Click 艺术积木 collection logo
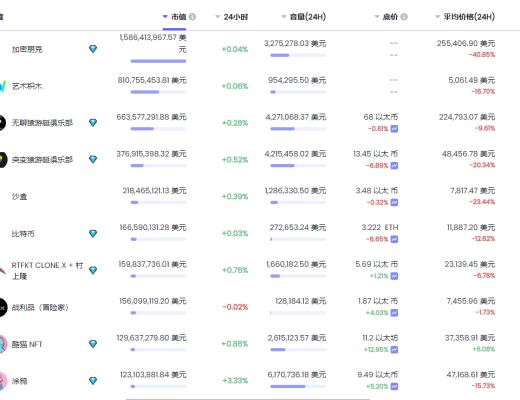This screenshot has height=400, width=520. [3, 86]
